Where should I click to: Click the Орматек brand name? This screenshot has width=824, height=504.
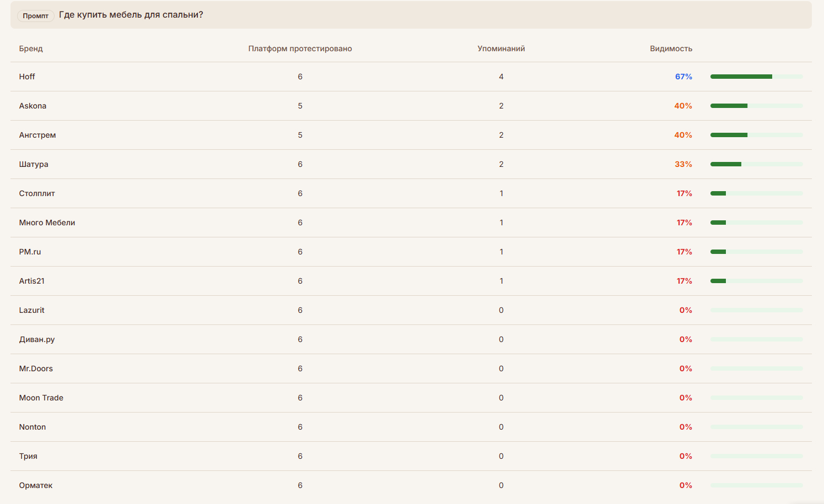[36, 485]
